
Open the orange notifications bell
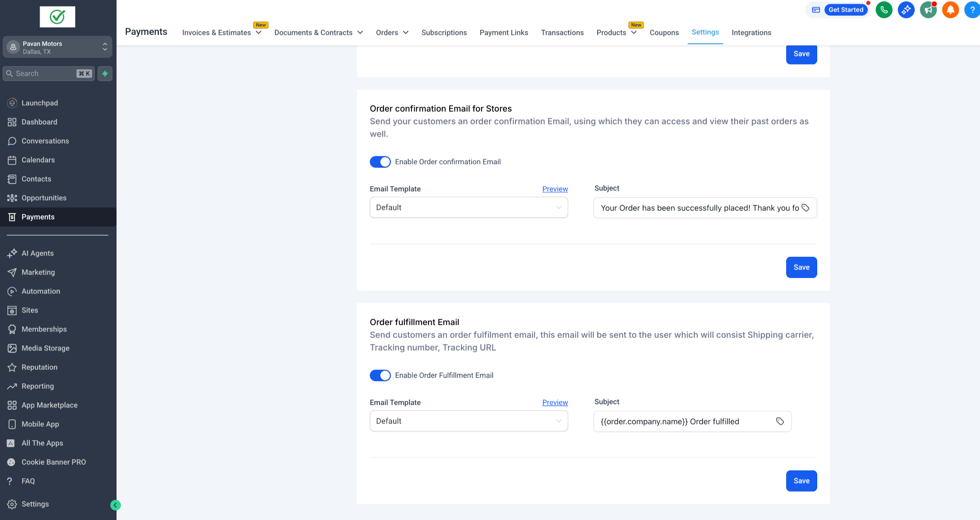950,10
